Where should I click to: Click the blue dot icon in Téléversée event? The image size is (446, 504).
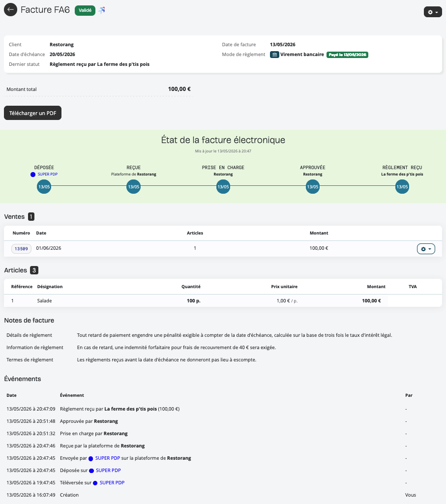point(95,483)
